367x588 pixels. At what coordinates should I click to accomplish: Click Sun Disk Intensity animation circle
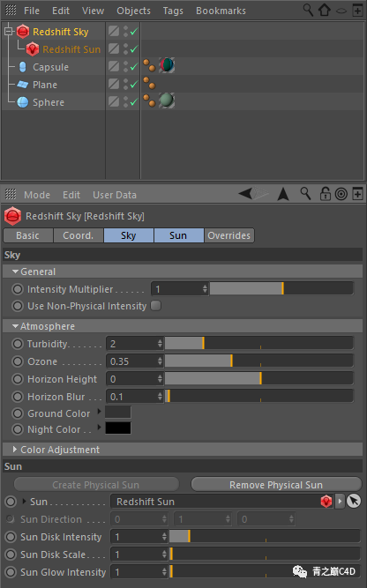pyautogui.click(x=11, y=537)
